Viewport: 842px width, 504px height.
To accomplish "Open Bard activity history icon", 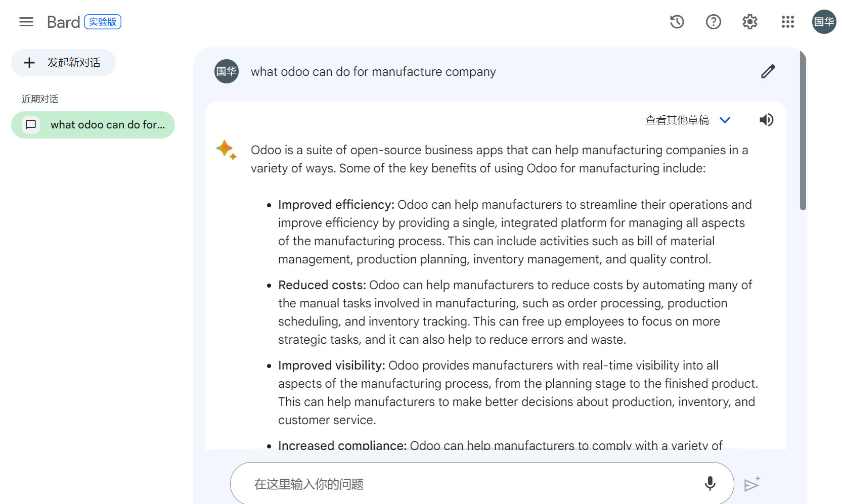I will tap(677, 22).
